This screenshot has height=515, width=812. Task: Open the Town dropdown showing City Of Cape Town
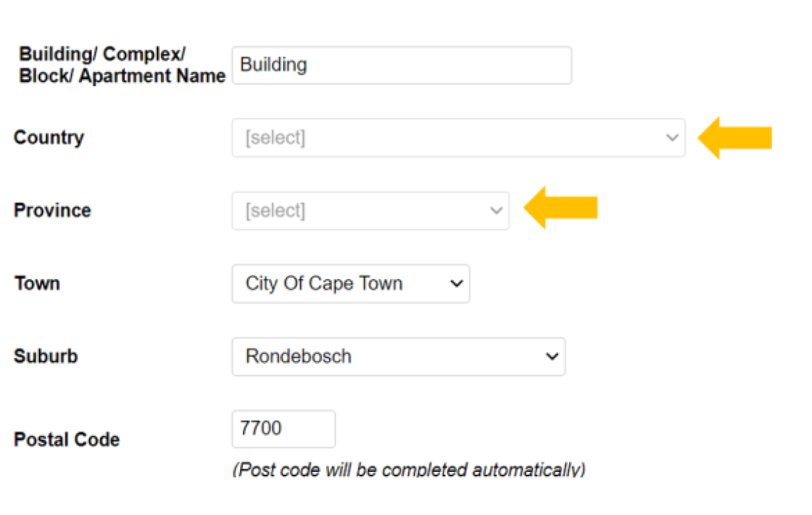[x=350, y=283]
